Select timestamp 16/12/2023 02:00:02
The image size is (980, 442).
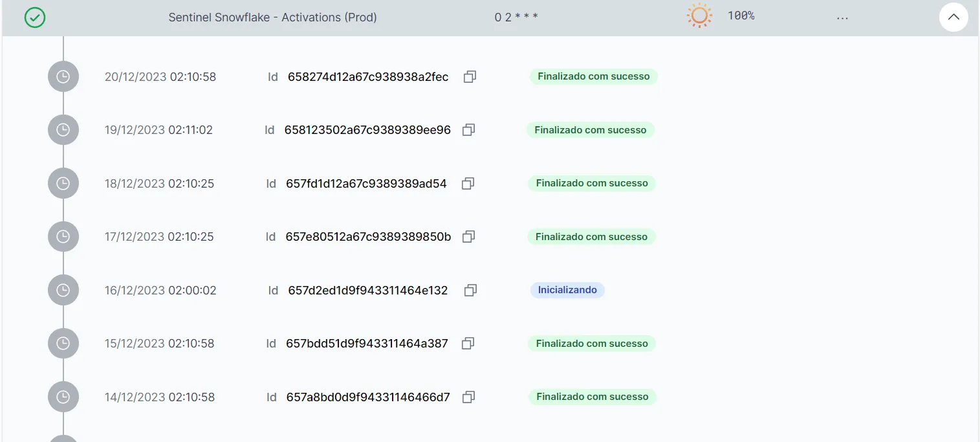coord(160,290)
